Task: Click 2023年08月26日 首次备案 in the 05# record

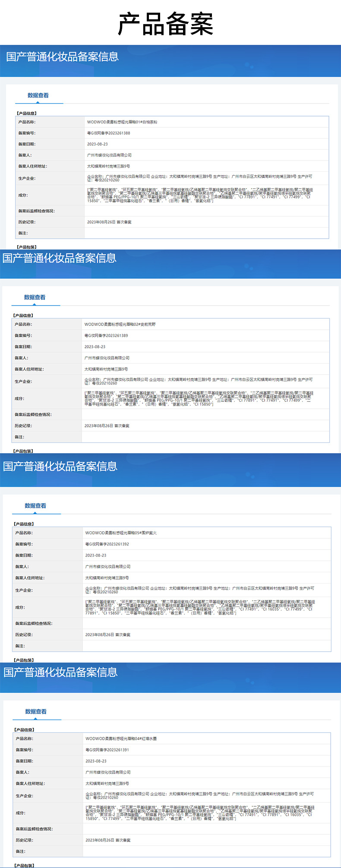Action: coord(108,634)
